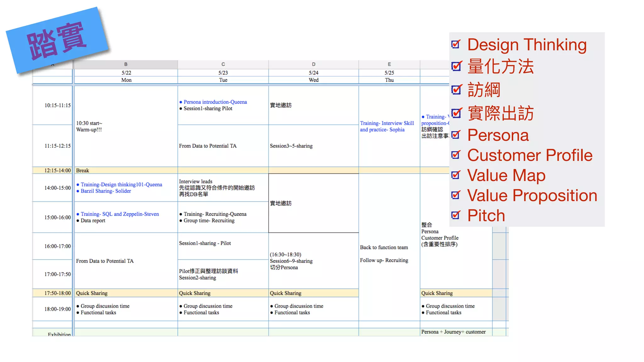Click Training-Design thinking101-Queena link
The image size is (644, 362).
pos(121,184)
